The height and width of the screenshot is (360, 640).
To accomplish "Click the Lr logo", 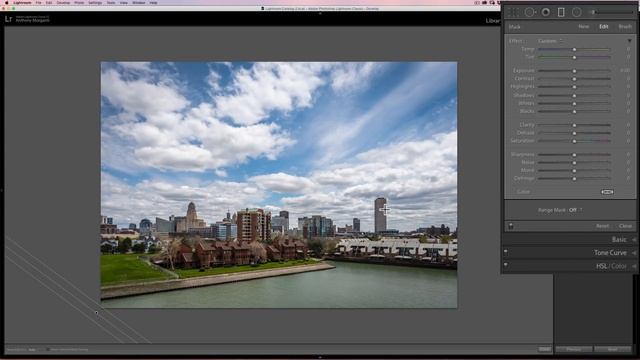I will (9, 19).
